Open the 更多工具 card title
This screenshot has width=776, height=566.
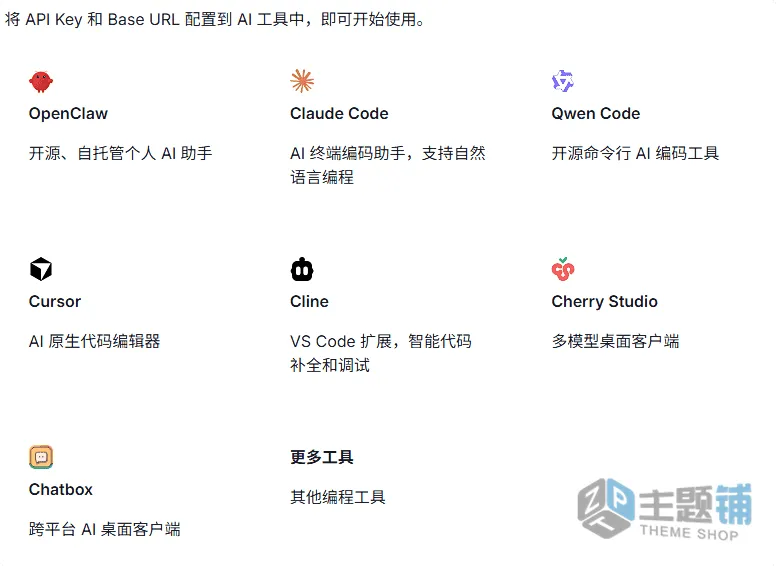pyautogui.click(x=322, y=457)
